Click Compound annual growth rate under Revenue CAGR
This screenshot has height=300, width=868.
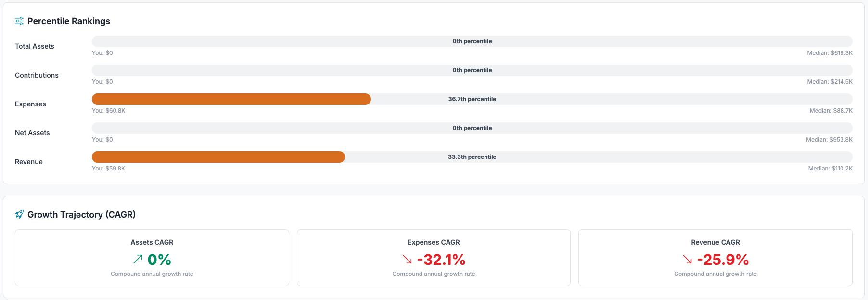tap(715, 274)
